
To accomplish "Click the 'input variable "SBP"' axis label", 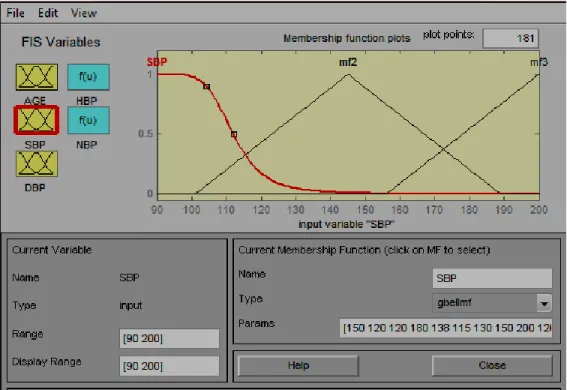I will tap(346, 224).
